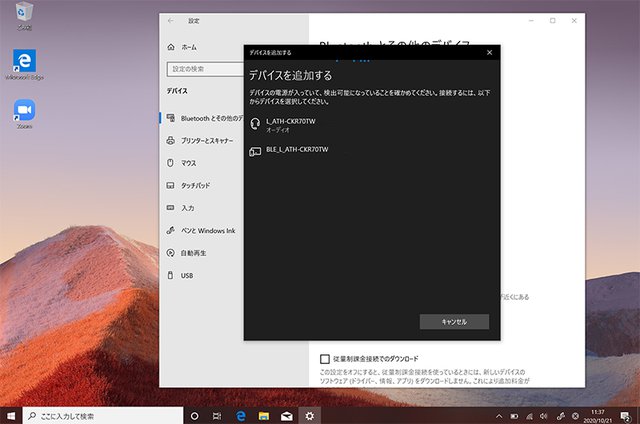Click the キャンセル button
The image size is (640, 424).
click(454, 321)
